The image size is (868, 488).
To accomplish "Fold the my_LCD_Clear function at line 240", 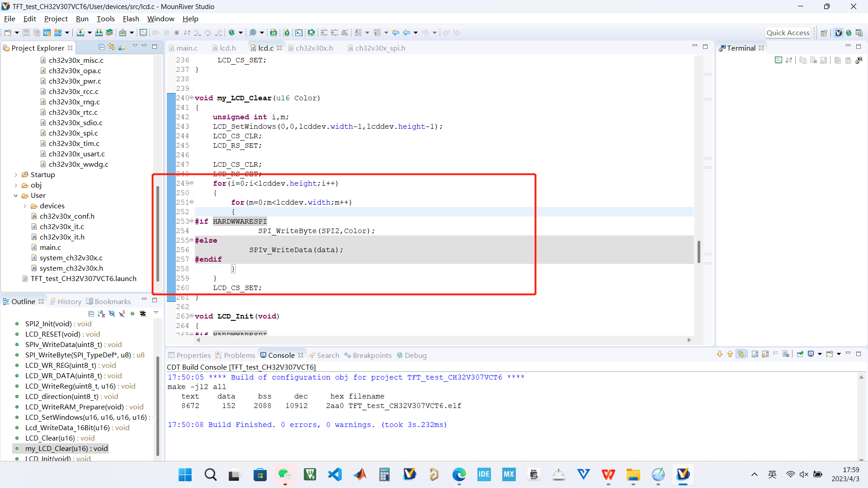I will pyautogui.click(x=192, y=98).
